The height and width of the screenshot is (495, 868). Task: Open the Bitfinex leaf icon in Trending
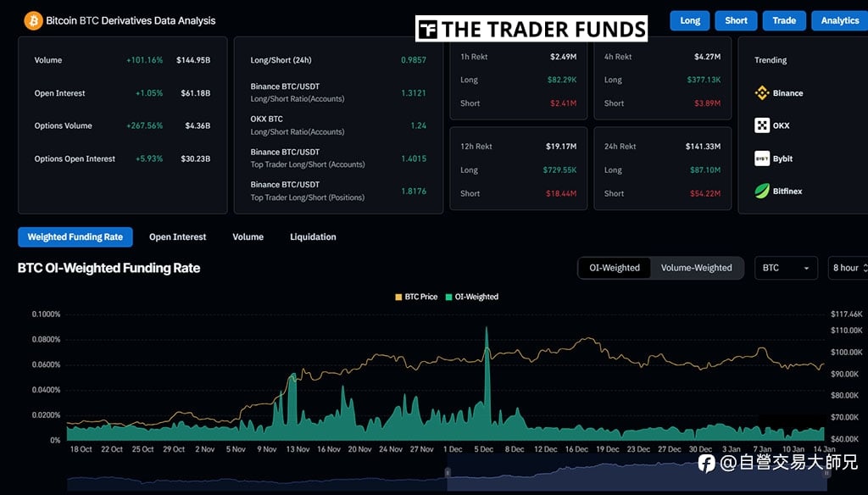pos(762,191)
